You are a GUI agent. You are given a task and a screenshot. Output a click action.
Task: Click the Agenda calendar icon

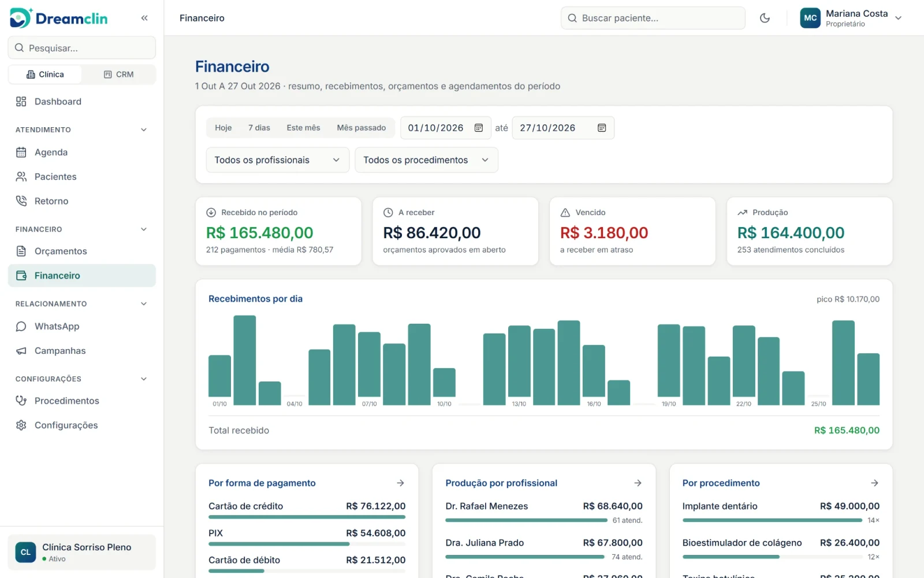pos(21,152)
